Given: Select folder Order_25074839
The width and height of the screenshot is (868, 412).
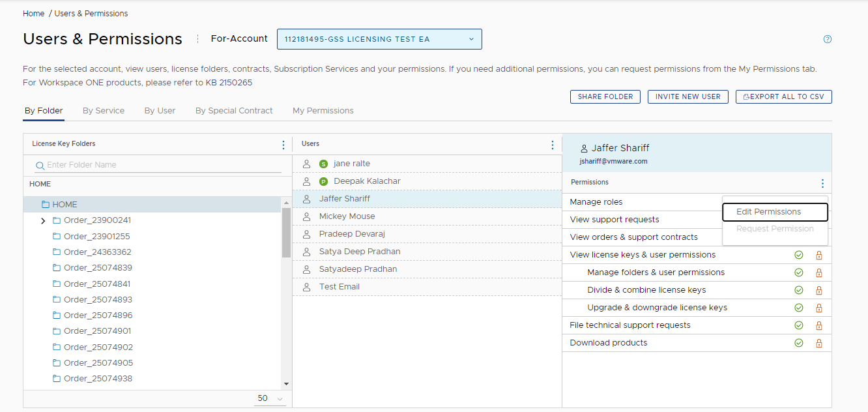Looking at the screenshot, I should click(96, 268).
